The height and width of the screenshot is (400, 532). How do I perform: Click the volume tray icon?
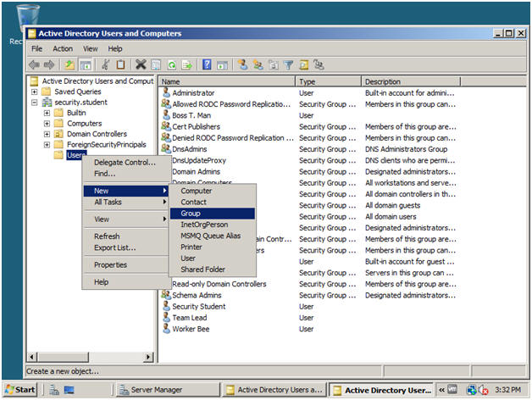pyautogui.click(x=483, y=390)
